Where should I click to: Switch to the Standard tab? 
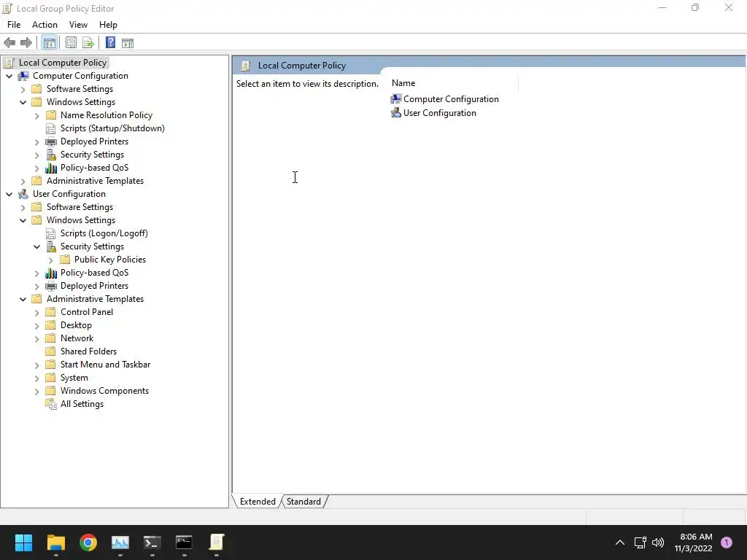(x=303, y=502)
